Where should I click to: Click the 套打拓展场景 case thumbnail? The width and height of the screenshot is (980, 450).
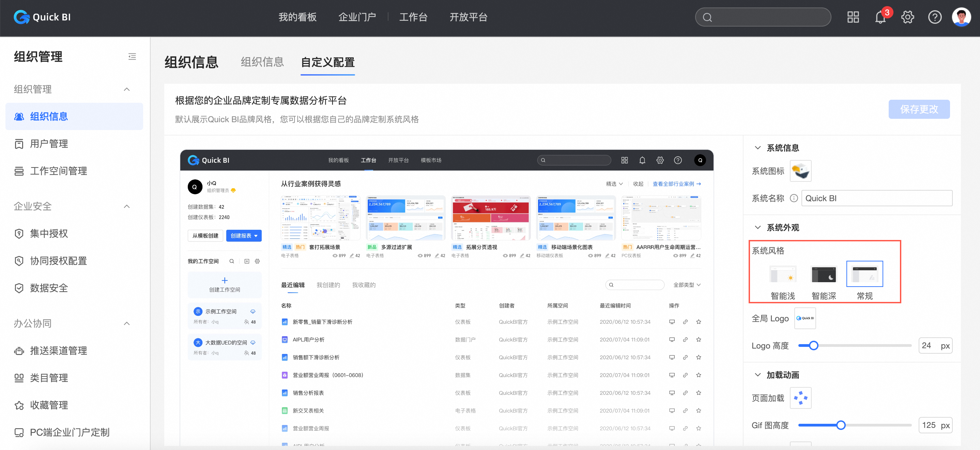320,218
